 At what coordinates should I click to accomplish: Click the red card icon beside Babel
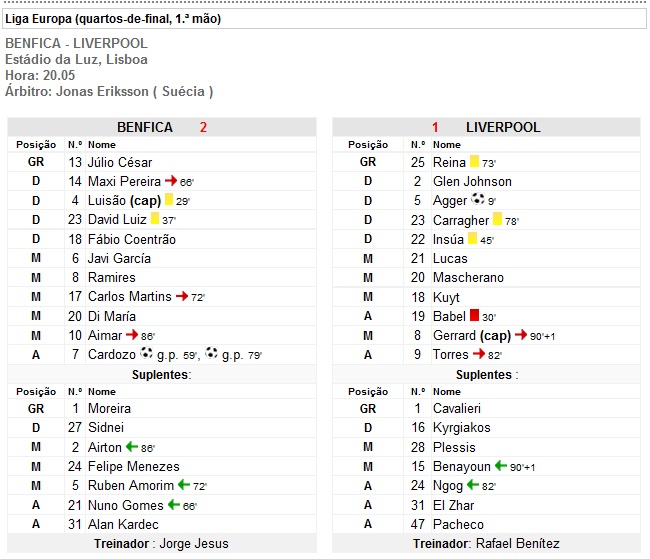click(x=474, y=316)
